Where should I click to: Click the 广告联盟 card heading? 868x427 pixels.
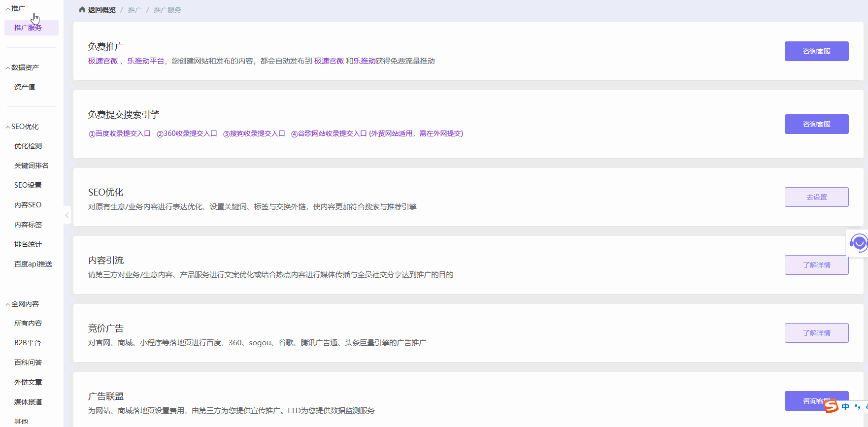tap(106, 396)
